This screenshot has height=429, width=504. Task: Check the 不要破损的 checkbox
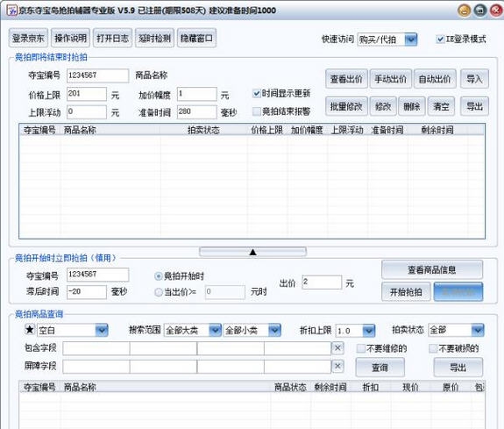[x=433, y=348]
